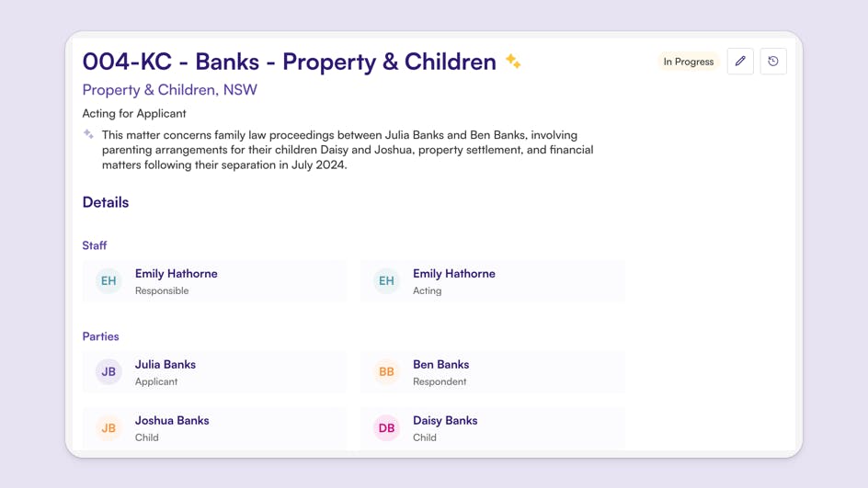Open the In Progress status badge

688,62
